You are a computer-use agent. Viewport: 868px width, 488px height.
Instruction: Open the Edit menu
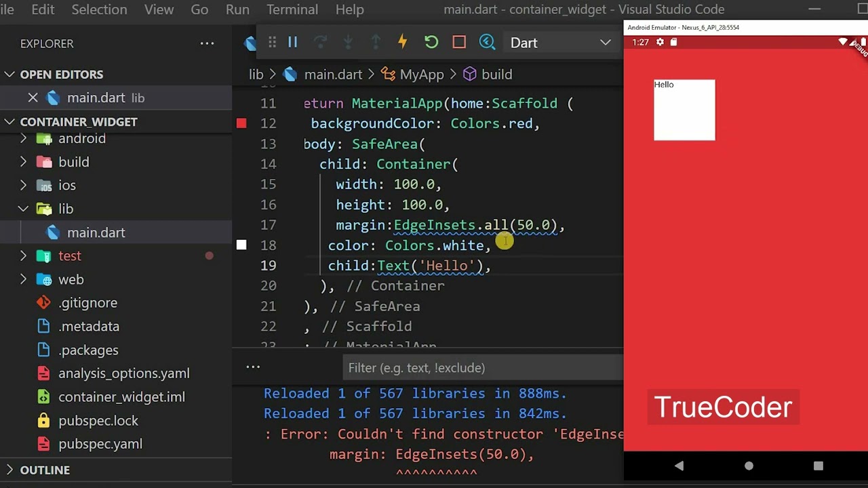43,9
